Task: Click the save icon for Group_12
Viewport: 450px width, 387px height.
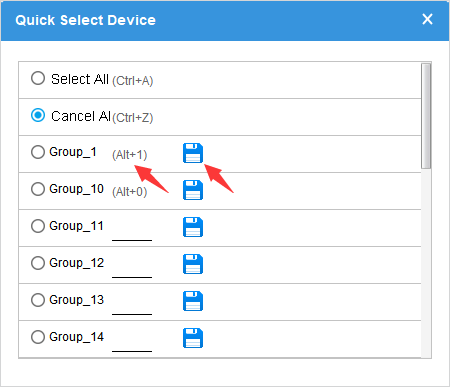Action: tap(193, 264)
